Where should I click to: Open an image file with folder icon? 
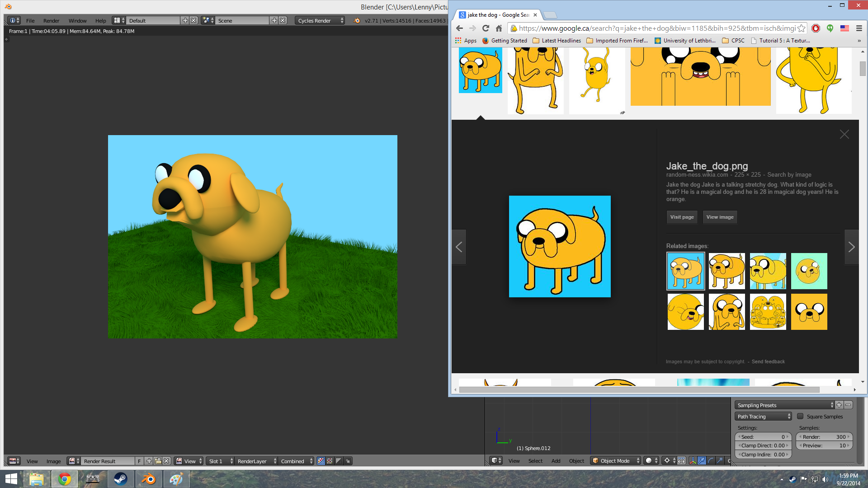(x=158, y=461)
